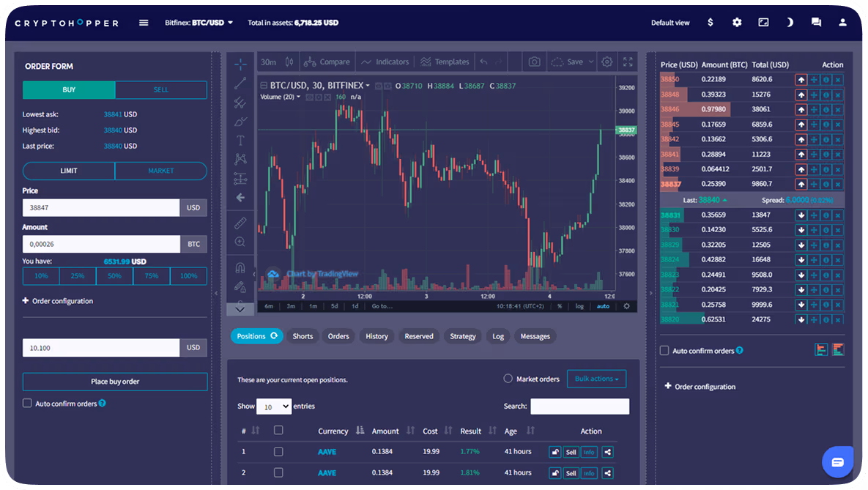Image resolution: width=868 pixels, height=490 pixels.
Task: Open the Strategy tab
Action: pos(463,336)
